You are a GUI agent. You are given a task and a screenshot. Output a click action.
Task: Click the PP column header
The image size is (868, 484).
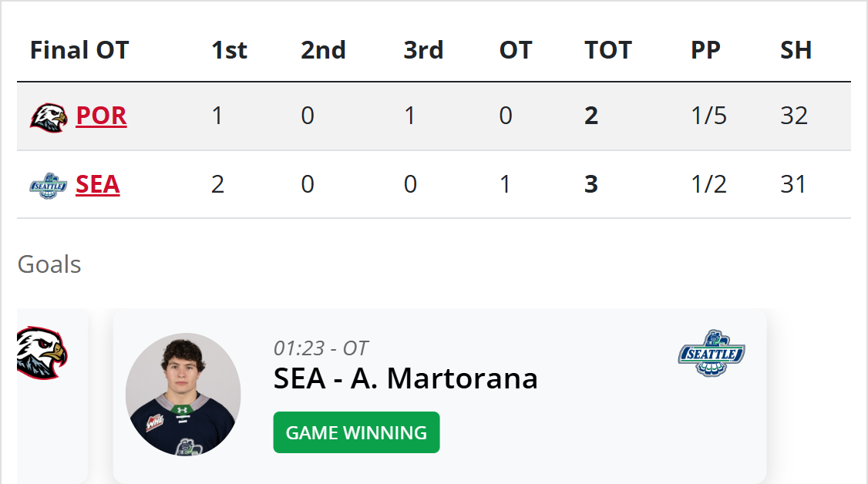click(705, 51)
